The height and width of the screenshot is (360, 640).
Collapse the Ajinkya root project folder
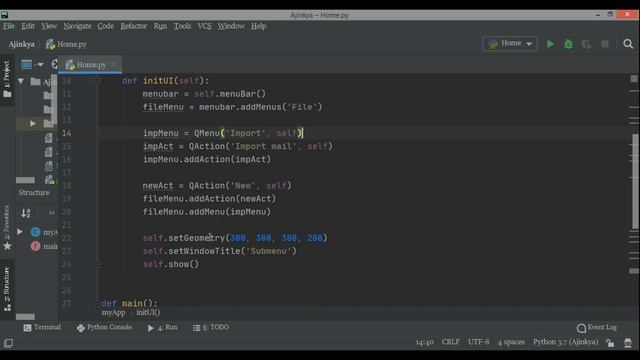click(x=20, y=81)
